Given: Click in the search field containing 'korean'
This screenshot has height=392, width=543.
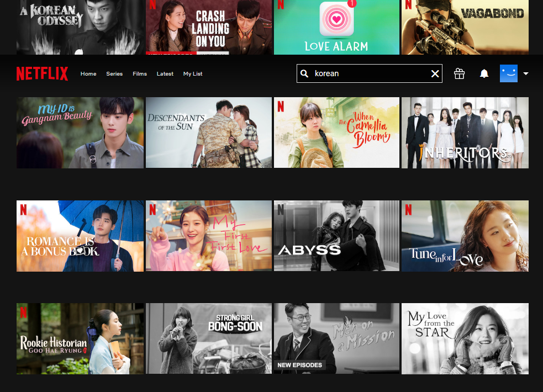Looking at the screenshot, I should tap(369, 73).
